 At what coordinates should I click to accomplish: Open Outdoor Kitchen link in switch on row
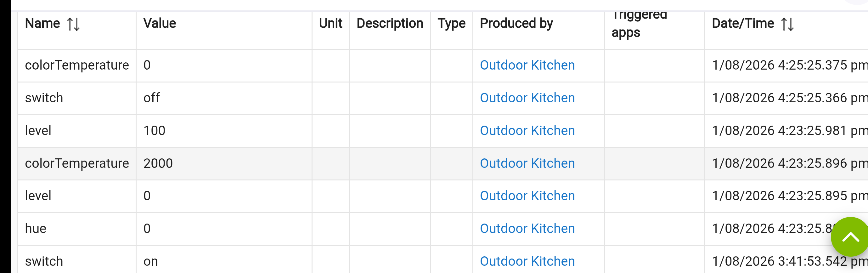[527, 261]
